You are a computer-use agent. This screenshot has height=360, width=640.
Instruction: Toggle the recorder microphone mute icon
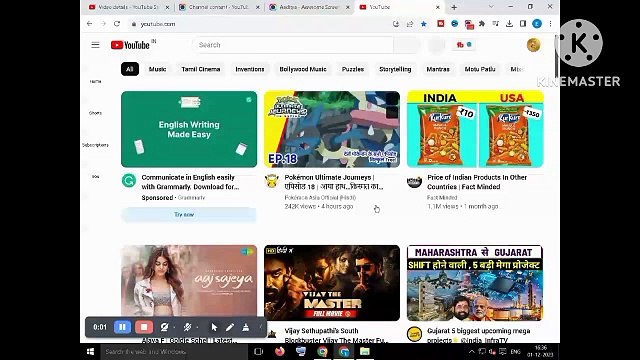[187, 327]
